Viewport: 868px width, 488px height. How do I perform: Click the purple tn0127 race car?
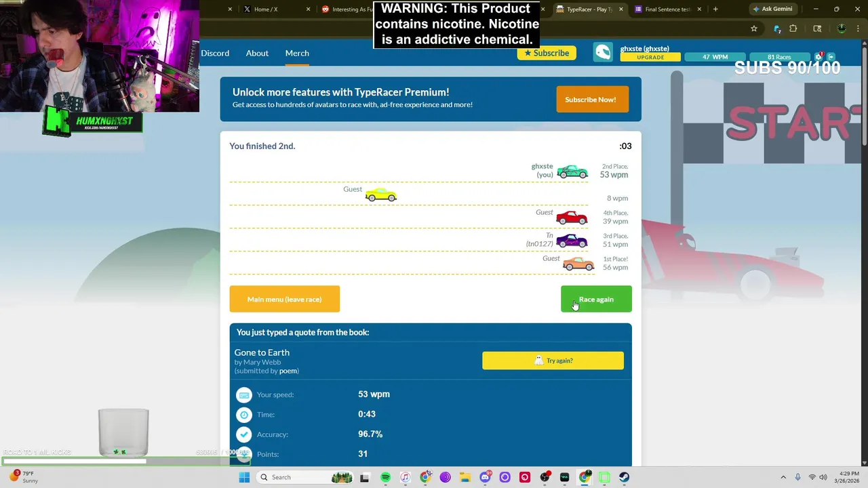(572, 241)
